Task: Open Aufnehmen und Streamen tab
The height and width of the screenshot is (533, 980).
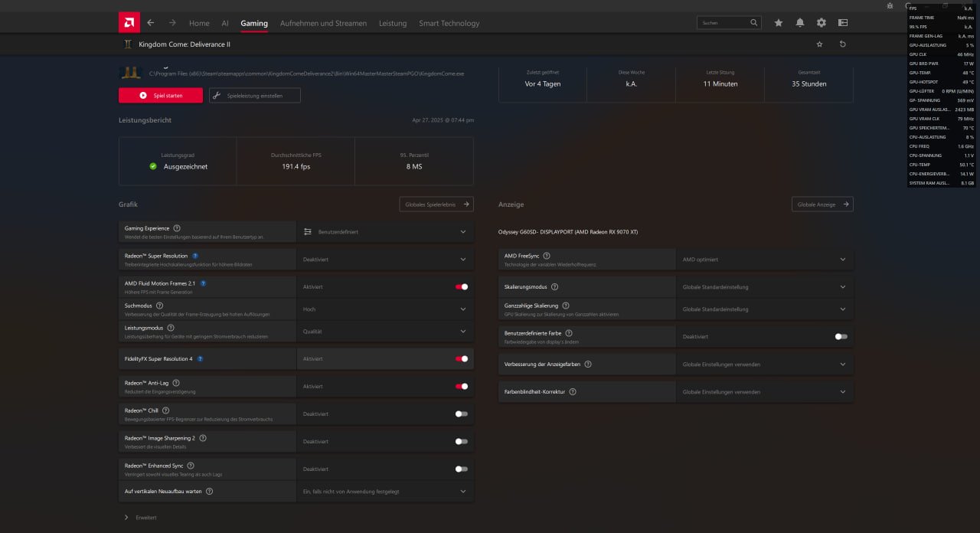Action: click(x=323, y=23)
